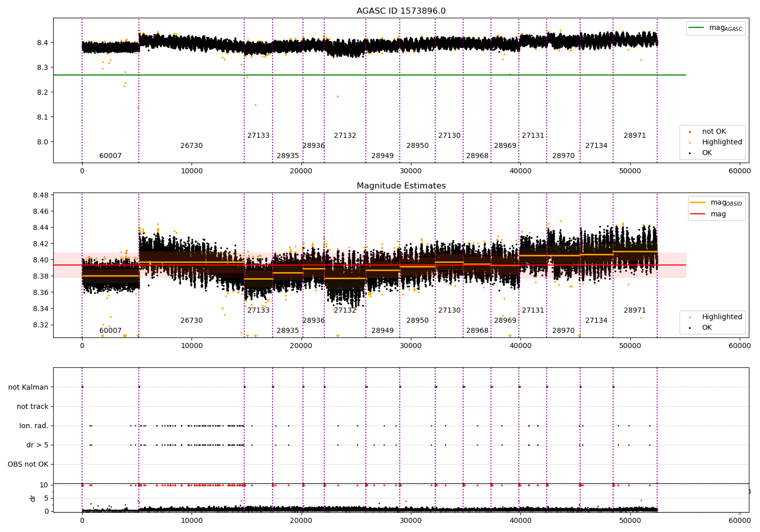Click the 'dr' y-axis label

coord(33,498)
